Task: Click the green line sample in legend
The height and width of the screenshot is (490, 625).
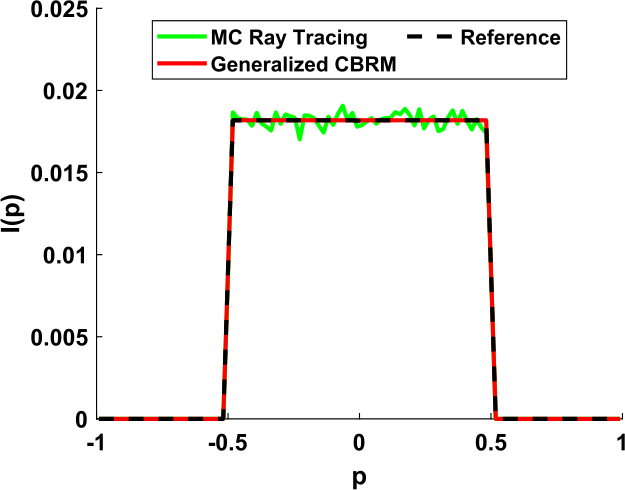Action: pyautogui.click(x=182, y=36)
